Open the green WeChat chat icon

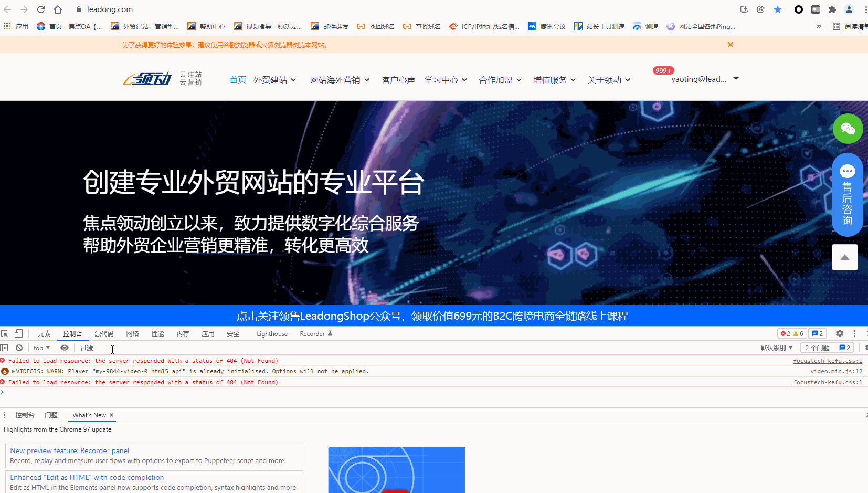(x=848, y=129)
